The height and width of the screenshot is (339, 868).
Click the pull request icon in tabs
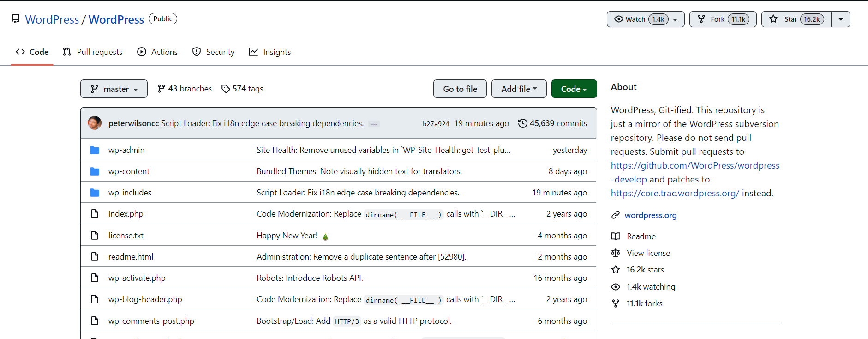click(67, 52)
